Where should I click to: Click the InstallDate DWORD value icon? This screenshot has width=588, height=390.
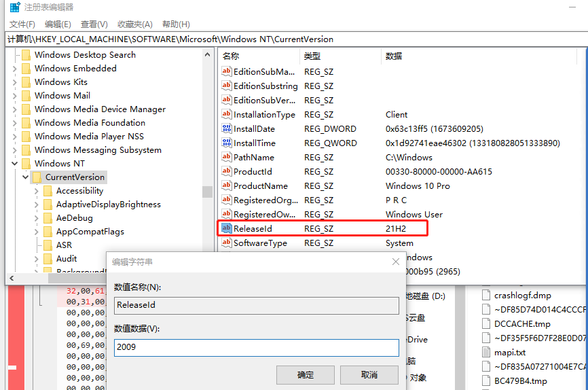point(227,128)
